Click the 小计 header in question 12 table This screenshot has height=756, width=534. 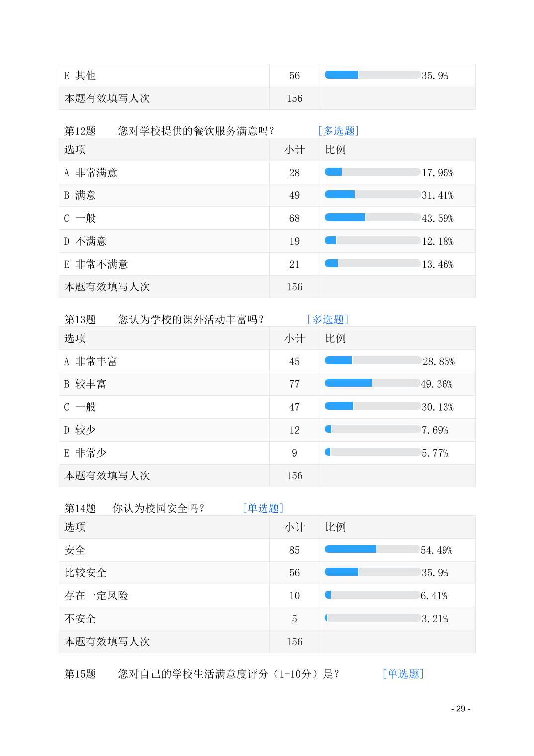coord(294,150)
